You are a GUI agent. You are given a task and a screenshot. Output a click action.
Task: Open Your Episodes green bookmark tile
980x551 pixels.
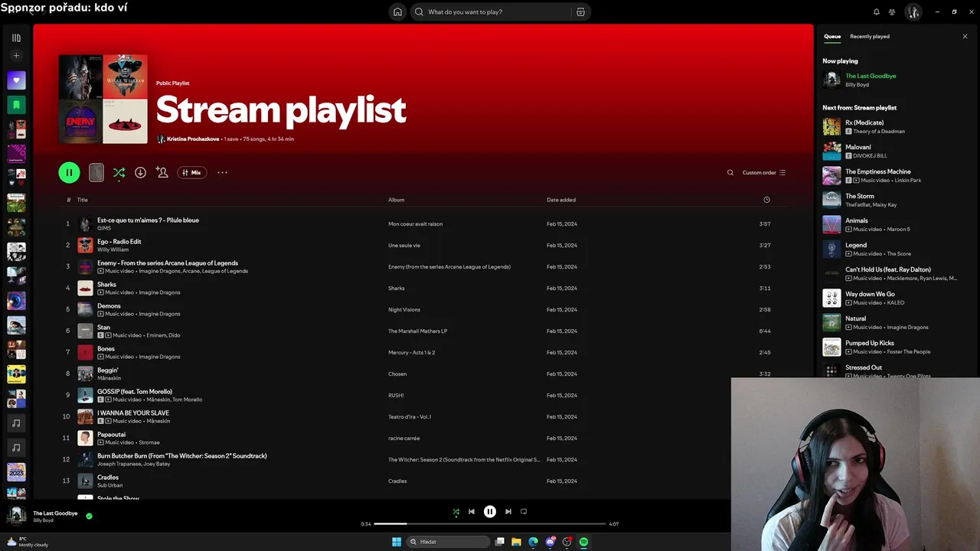[16, 105]
